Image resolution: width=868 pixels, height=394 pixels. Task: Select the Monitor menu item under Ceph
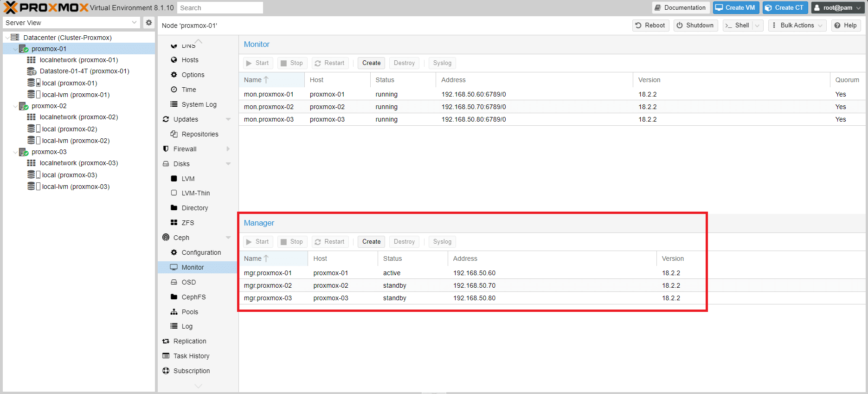coord(198,267)
